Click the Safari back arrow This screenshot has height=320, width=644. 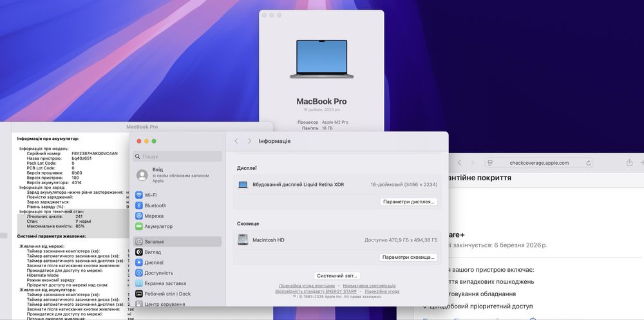pos(459,163)
